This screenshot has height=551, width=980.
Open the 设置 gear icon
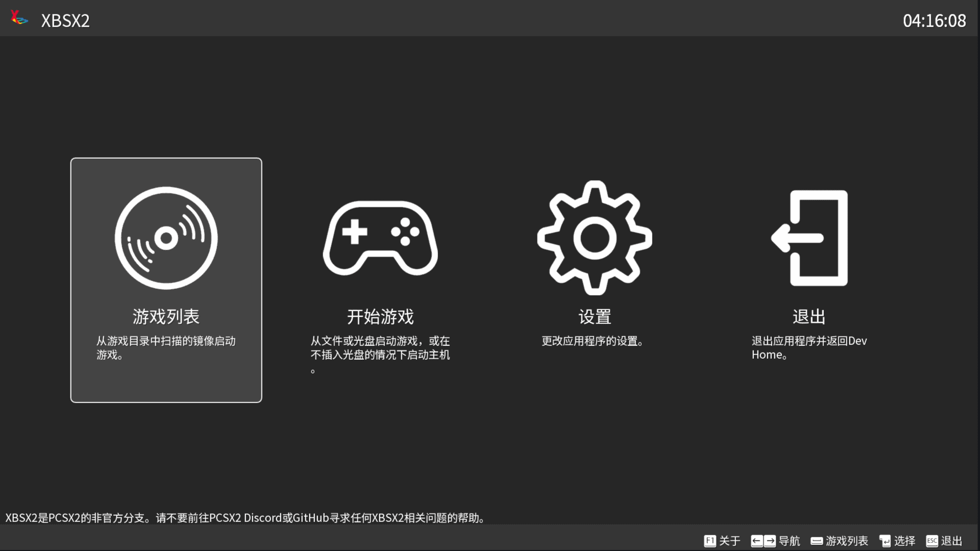tap(595, 238)
